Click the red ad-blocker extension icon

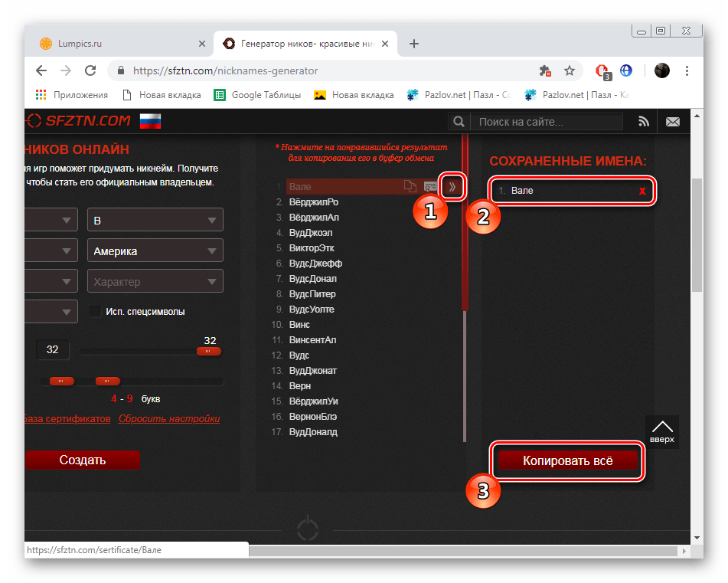pyautogui.click(x=603, y=71)
